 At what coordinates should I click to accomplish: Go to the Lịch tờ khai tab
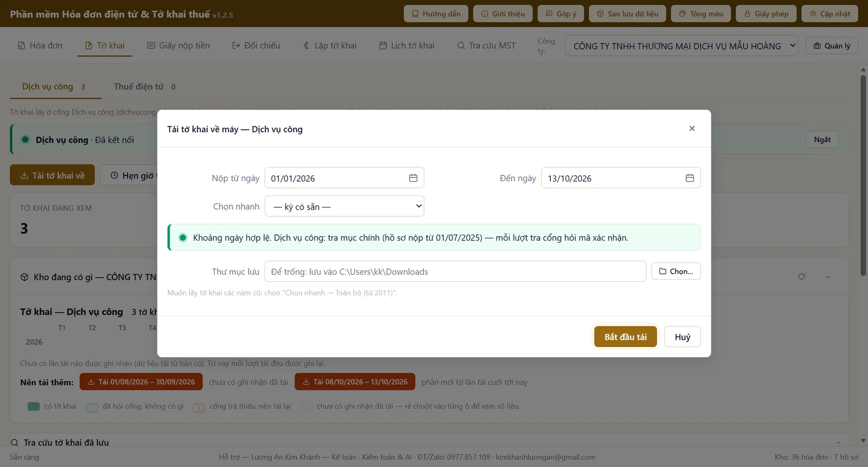click(x=407, y=46)
